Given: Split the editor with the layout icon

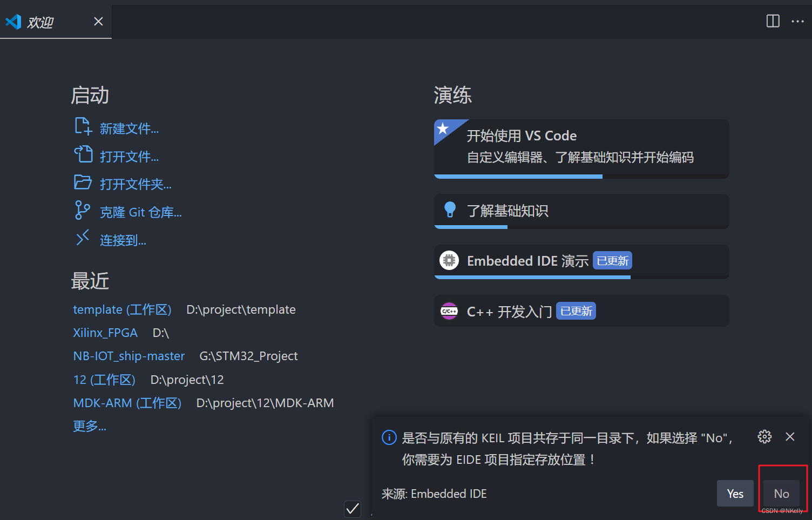Looking at the screenshot, I should (773, 21).
